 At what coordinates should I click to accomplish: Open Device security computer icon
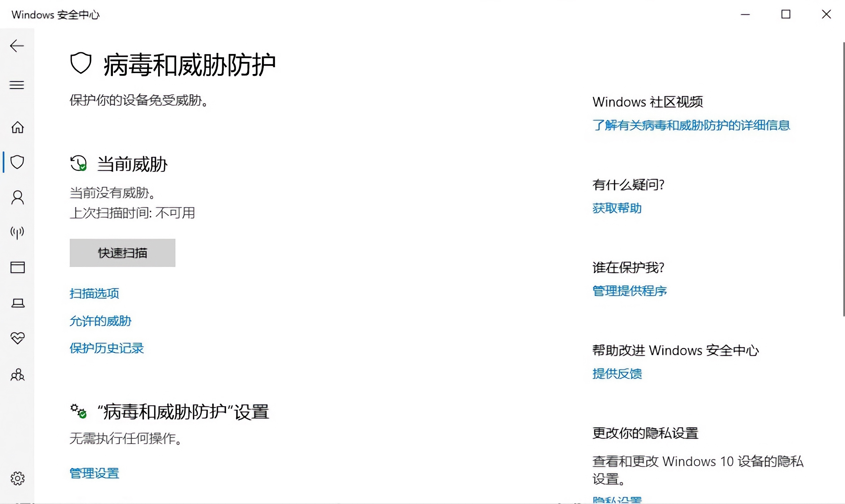[x=17, y=303]
